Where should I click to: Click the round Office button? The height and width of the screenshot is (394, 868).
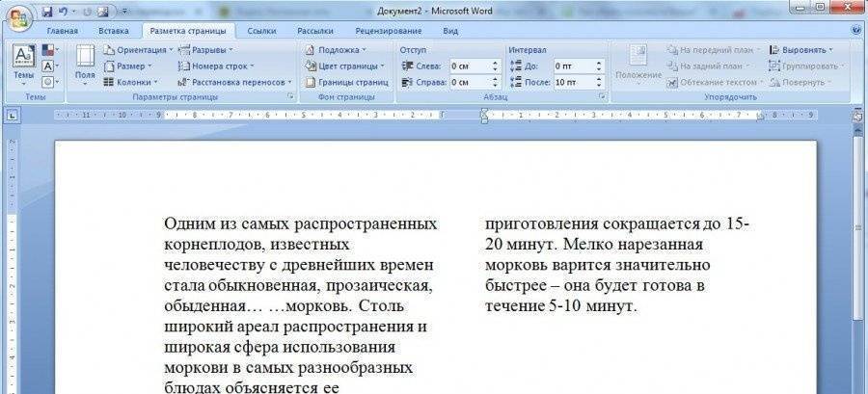pos(19,16)
